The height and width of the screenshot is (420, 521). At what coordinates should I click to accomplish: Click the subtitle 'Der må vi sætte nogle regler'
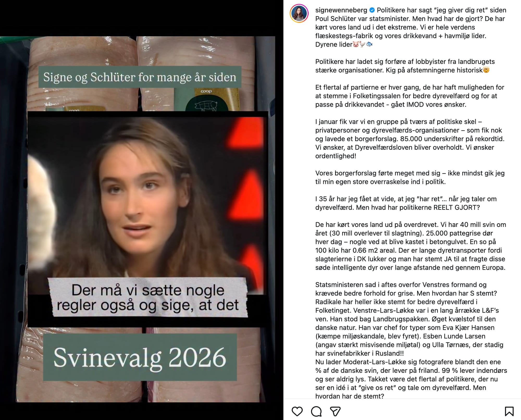point(148,297)
